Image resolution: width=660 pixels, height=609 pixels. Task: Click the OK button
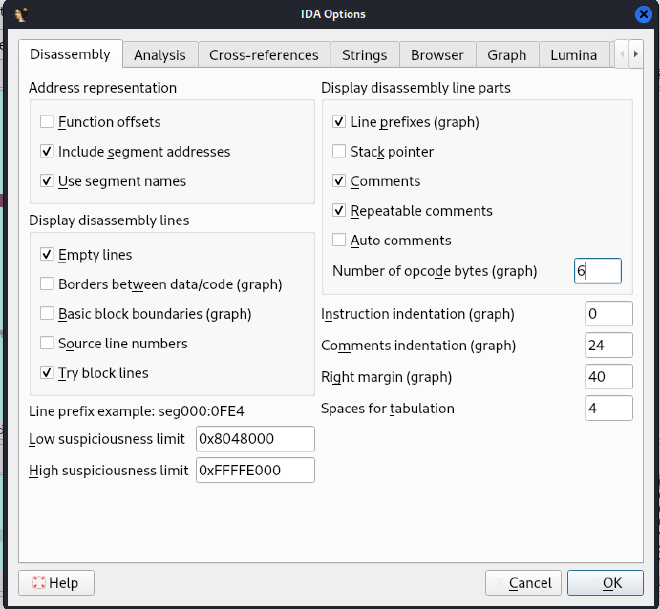(x=605, y=583)
